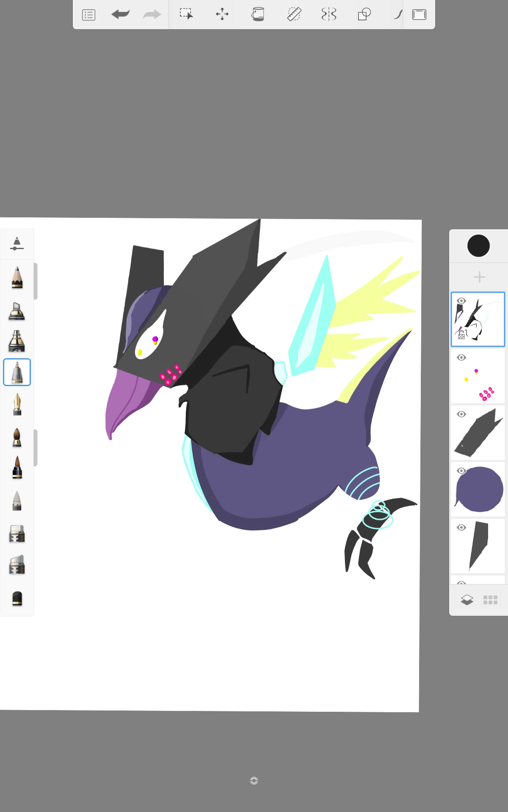Select the chisel marker brush

pyautogui.click(x=17, y=311)
